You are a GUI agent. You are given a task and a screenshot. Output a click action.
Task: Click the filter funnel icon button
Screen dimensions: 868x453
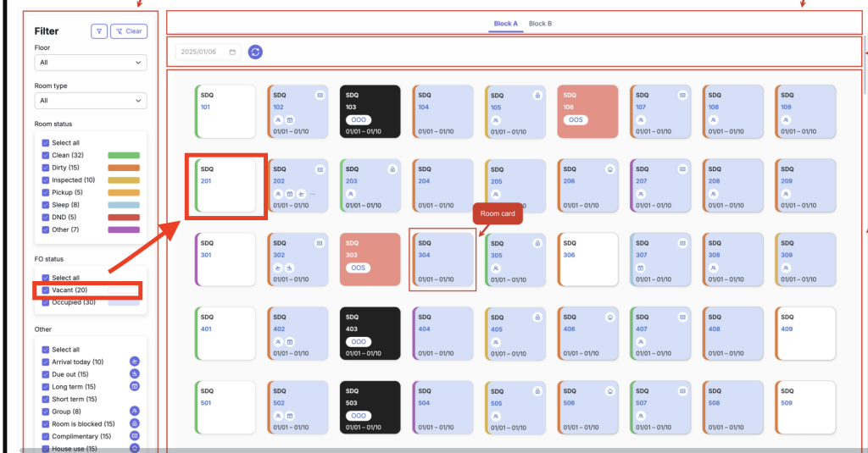click(99, 31)
